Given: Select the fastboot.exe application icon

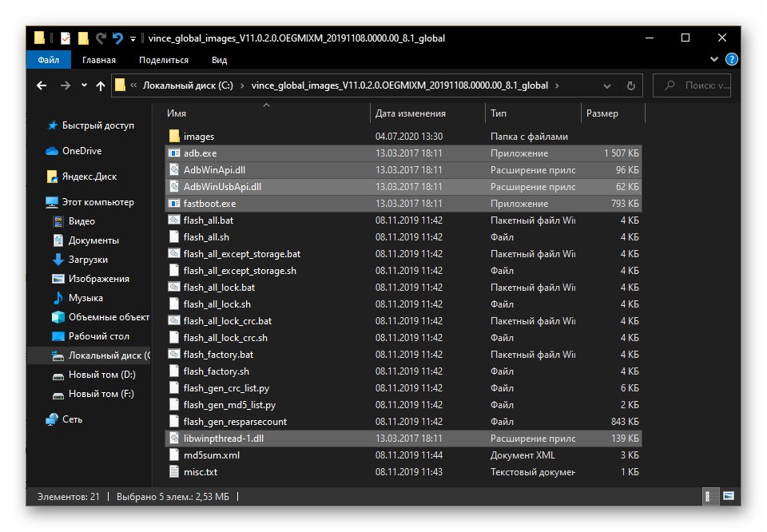Looking at the screenshot, I should pyautogui.click(x=174, y=204).
